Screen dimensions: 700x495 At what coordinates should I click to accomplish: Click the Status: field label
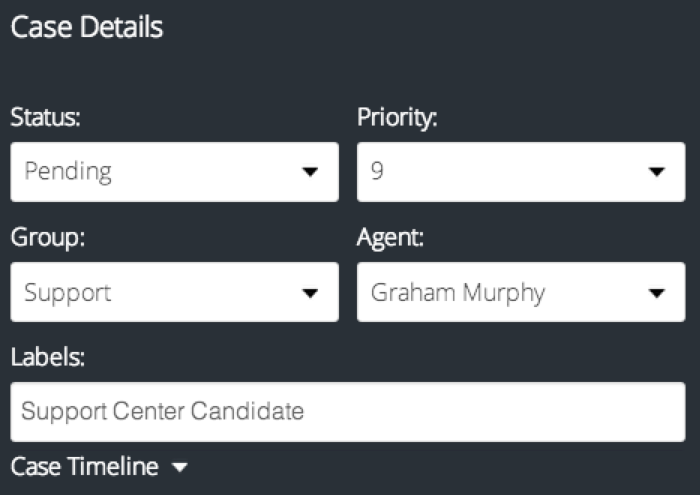[44, 118]
